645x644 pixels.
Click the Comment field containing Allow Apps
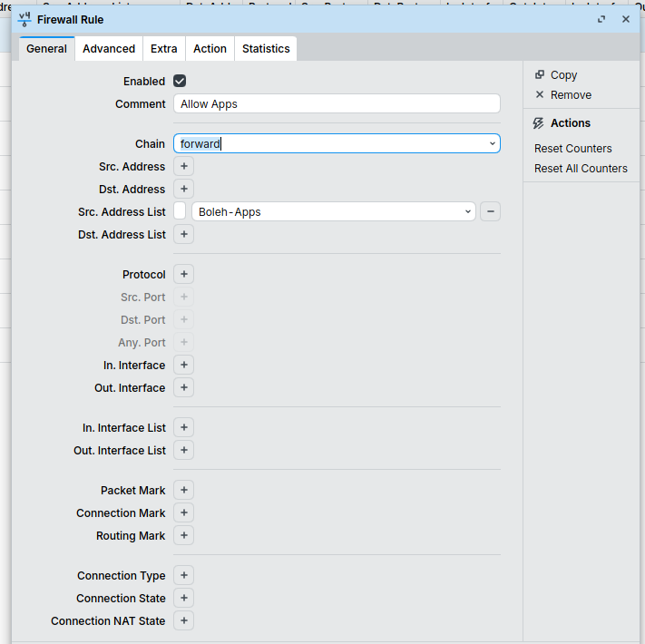337,104
